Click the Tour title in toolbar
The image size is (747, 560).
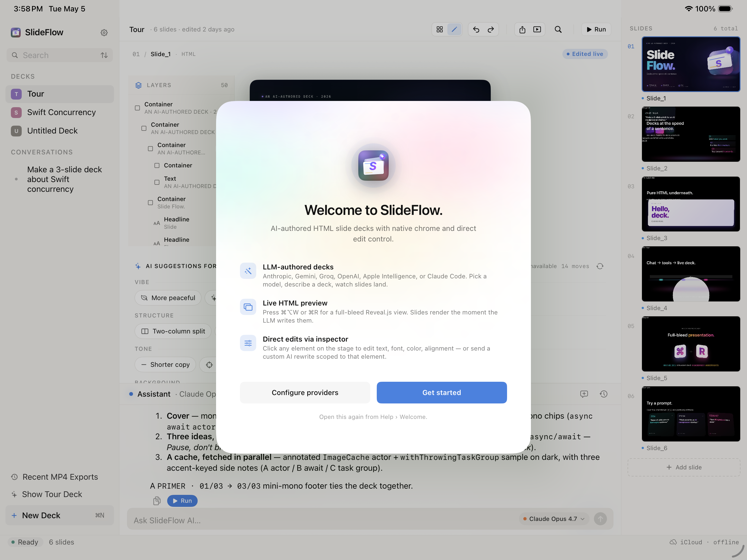pyautogui.click(x=137, y=29)
